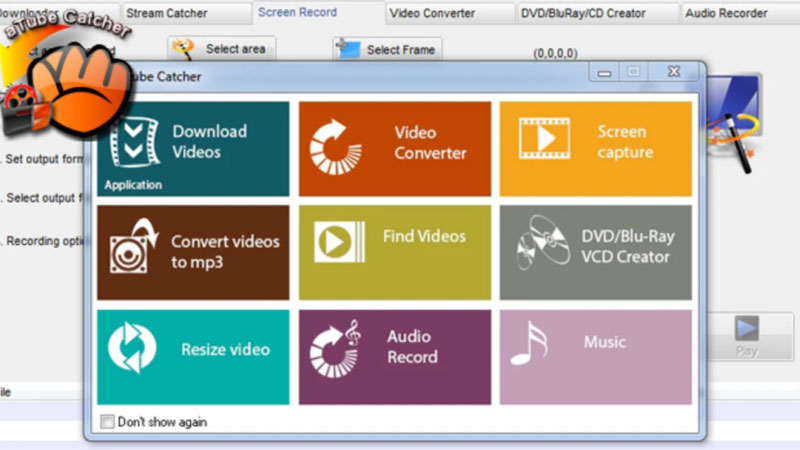This screenshot has height=450, width=800.
Task: Enable the Don't show again checkbox
Action: pyautogui.click(x=107, y=421)
